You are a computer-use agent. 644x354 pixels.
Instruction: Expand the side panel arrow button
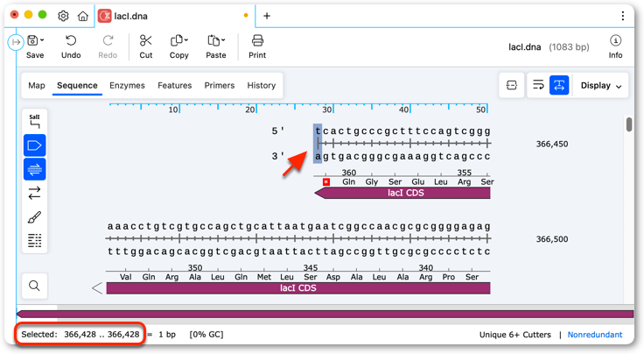(16, 42)
